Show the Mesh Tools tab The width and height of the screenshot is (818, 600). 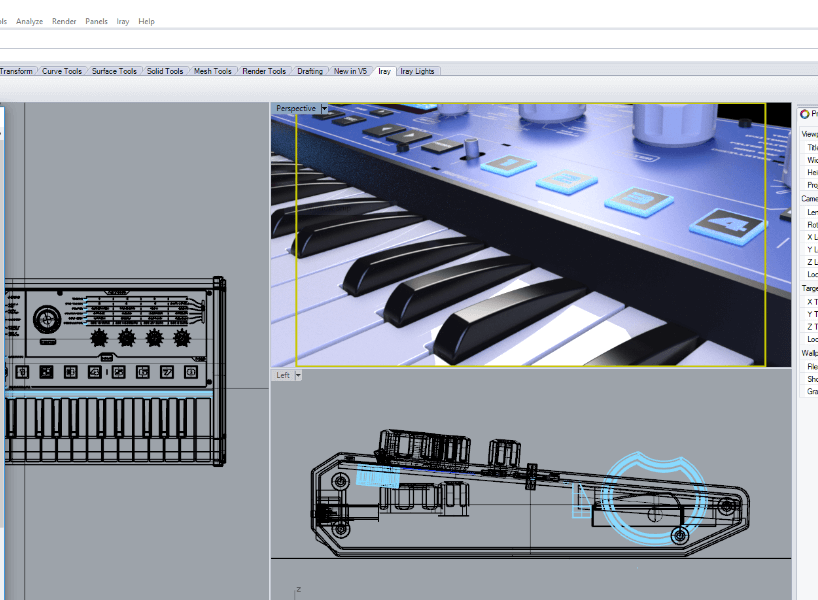tap(212, 71)
